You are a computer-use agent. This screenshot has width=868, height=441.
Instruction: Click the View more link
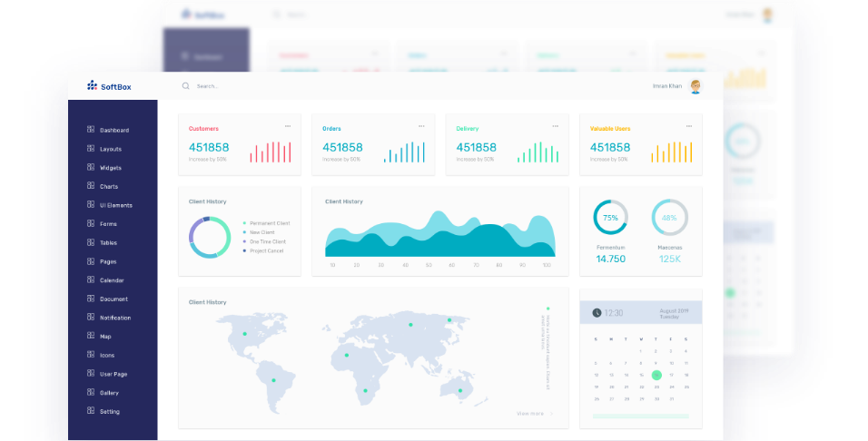click(x=530, y=413)
